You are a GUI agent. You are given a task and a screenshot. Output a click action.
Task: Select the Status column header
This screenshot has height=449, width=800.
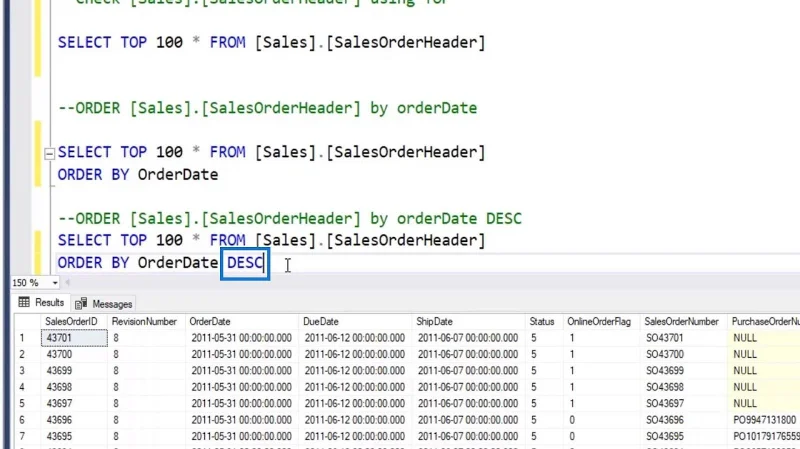544,321
